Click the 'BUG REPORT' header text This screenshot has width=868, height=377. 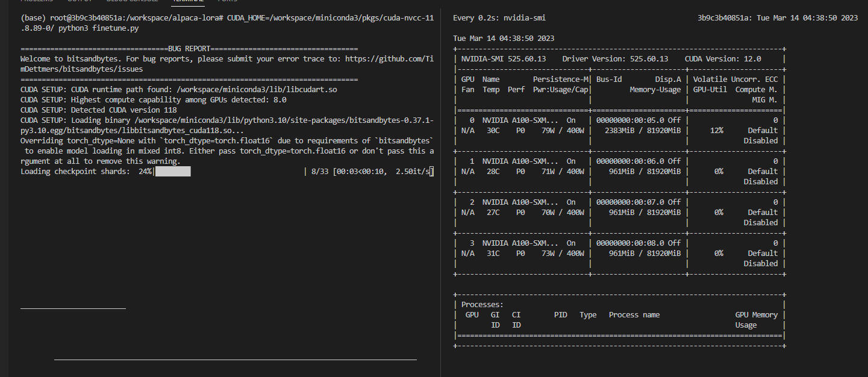click(x=189, y=49)
